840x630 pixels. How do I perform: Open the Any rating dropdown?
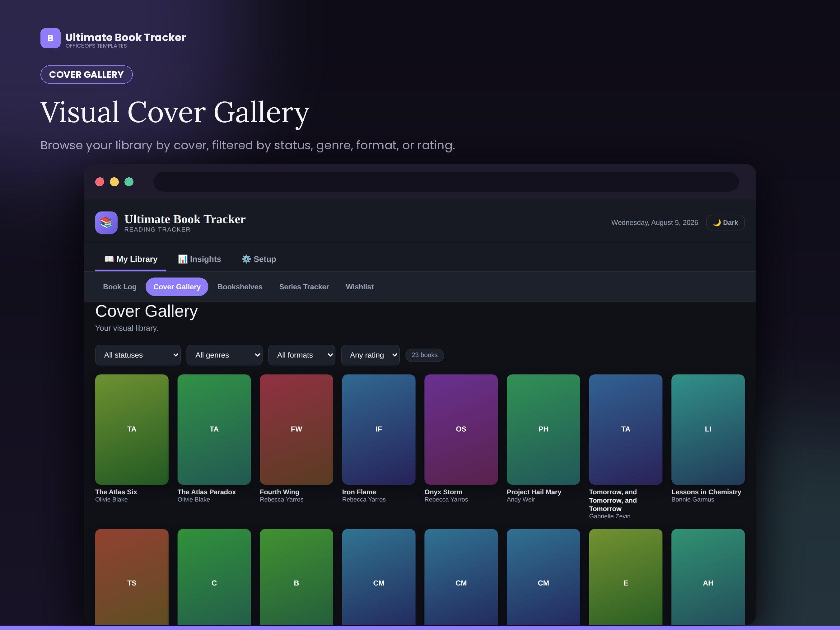pyautogui.click(x=370, y=355)
